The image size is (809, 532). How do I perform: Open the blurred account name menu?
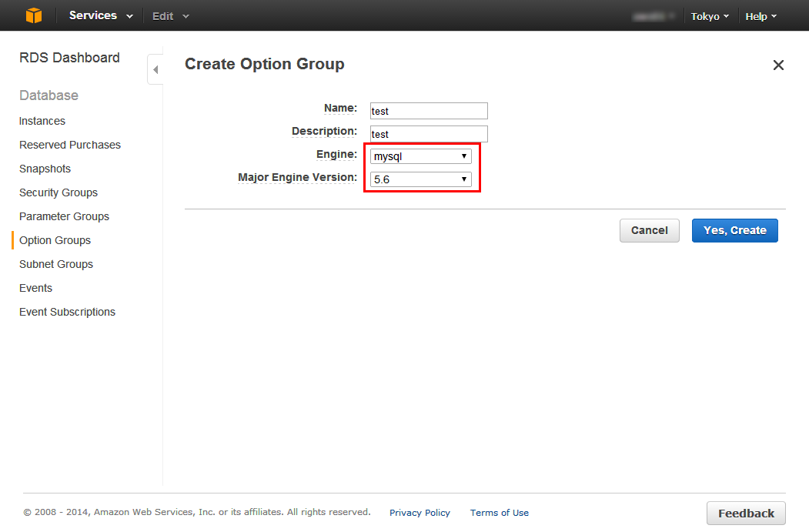point(654,16)
